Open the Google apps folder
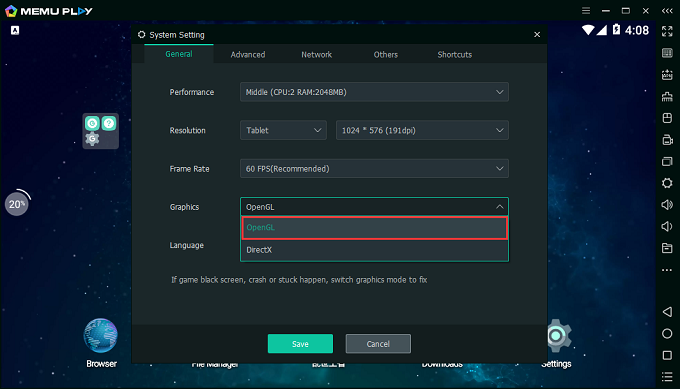The height and width of the screenshot is (389, 680). [101, 131]
